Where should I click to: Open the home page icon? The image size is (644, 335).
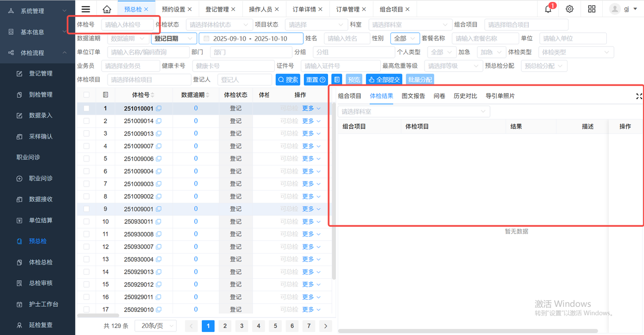tap(107, 9)
